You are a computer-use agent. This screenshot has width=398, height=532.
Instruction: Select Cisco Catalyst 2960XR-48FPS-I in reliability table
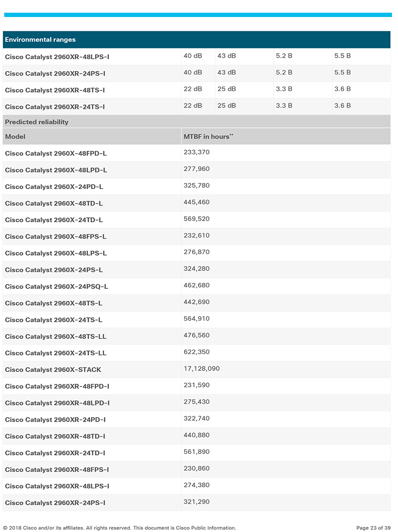pos(57,470)
